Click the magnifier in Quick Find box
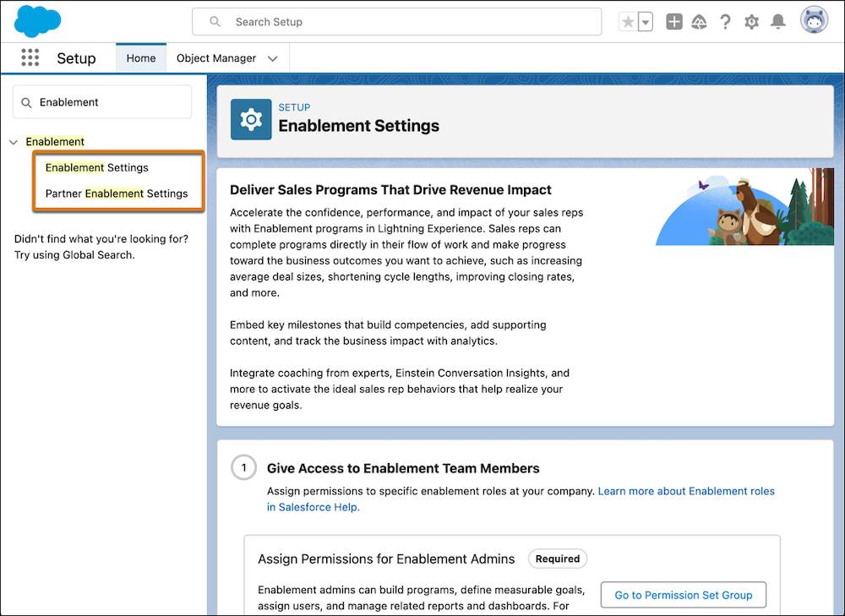This screenshot has width=845, height=616. click(x=26, y=102)
